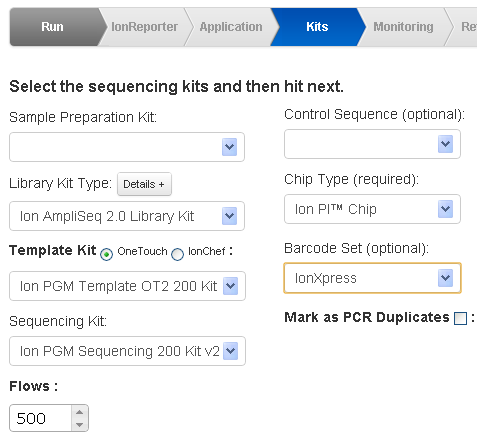
Task: Open the Application step tab
Action: (231, 27)
